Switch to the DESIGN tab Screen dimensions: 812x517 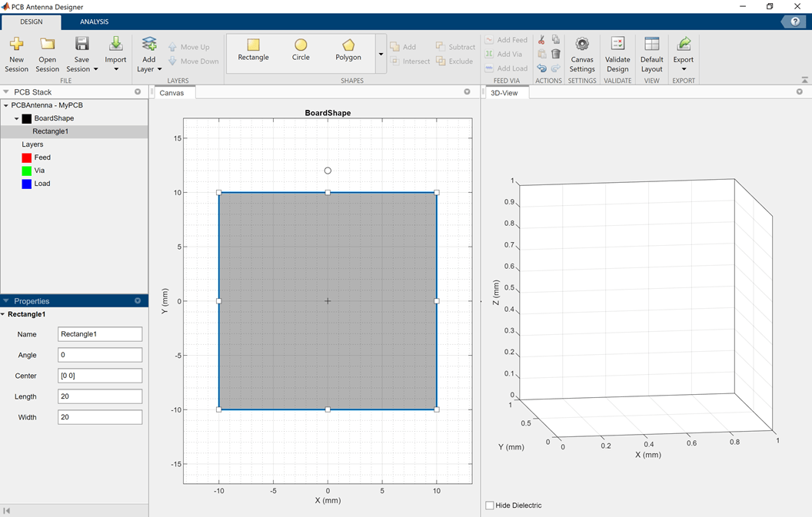tap(31, 22)
